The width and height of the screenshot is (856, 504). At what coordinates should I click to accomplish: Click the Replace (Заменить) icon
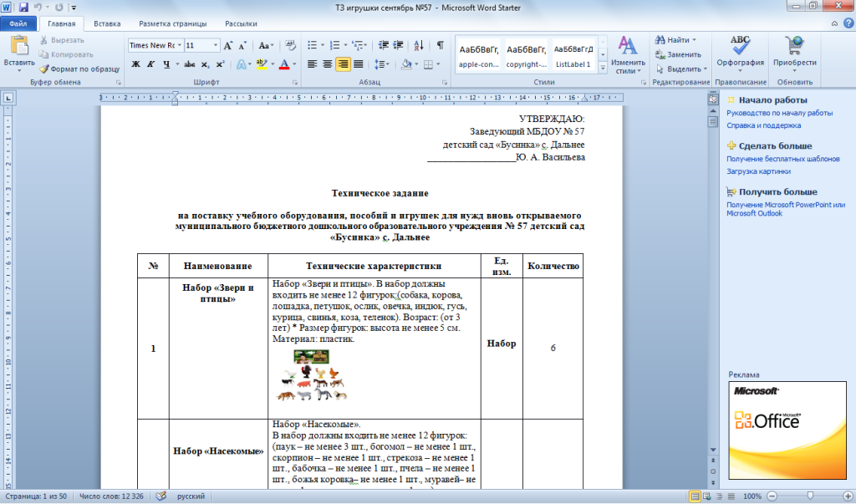click(660, 54)
